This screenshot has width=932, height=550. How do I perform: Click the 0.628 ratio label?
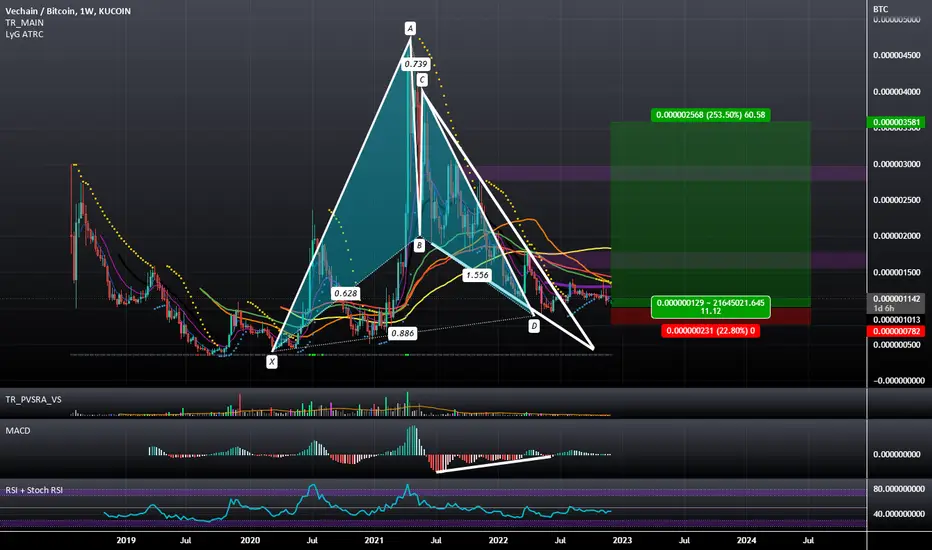(345, 293)
